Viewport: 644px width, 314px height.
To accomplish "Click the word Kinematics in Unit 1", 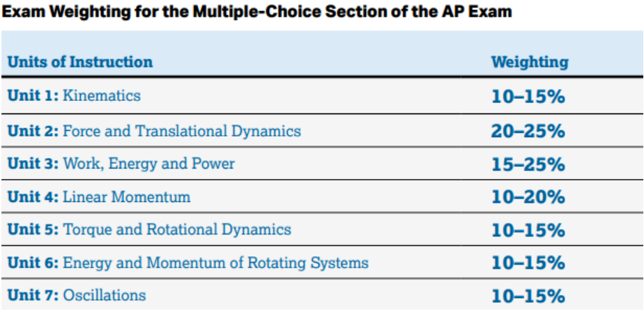I will [x=102, y=95].
